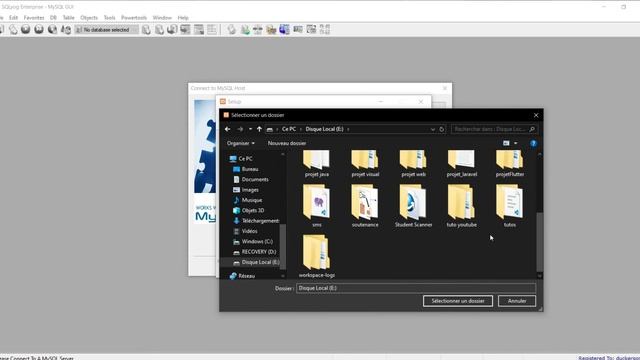Click the first SQLyog toolbar icon left of the round buttons
Screen dimensions: 640x360
(13, 29)
